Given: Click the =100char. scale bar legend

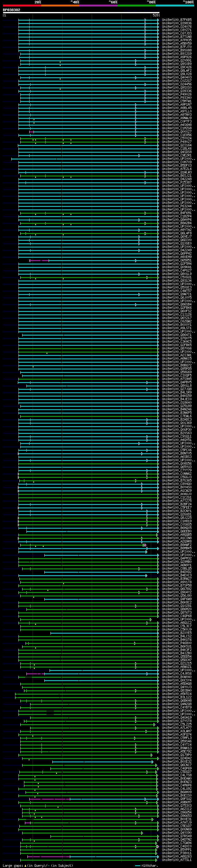Looking at the screenshot, I should pos(147,865).
